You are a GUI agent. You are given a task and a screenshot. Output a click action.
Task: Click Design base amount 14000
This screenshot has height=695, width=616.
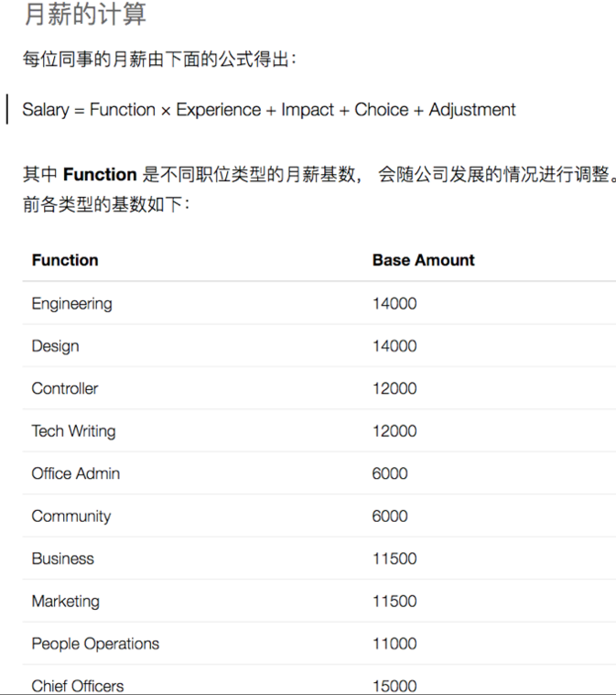[x=394, y=346]
